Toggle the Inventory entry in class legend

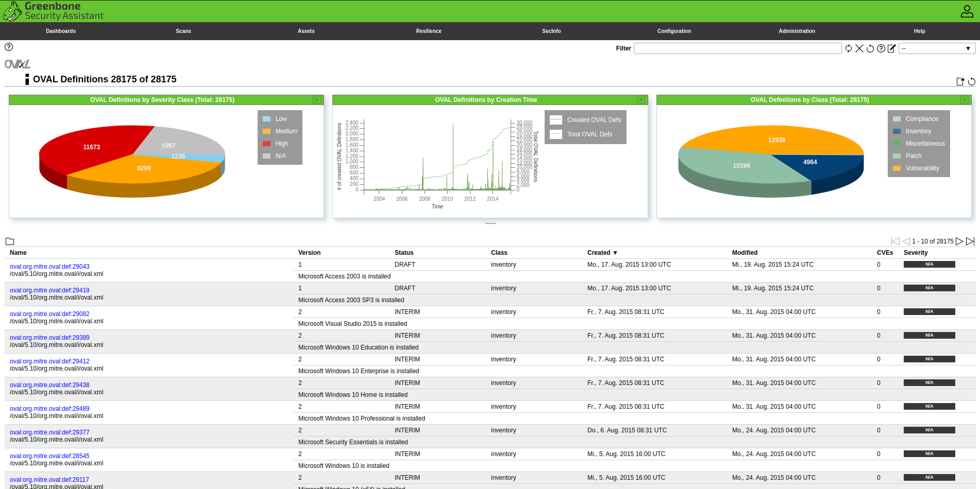click(918, 131)
